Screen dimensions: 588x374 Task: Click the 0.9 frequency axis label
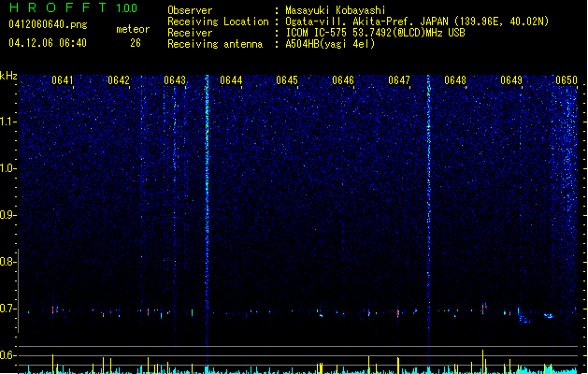point(7,215)
